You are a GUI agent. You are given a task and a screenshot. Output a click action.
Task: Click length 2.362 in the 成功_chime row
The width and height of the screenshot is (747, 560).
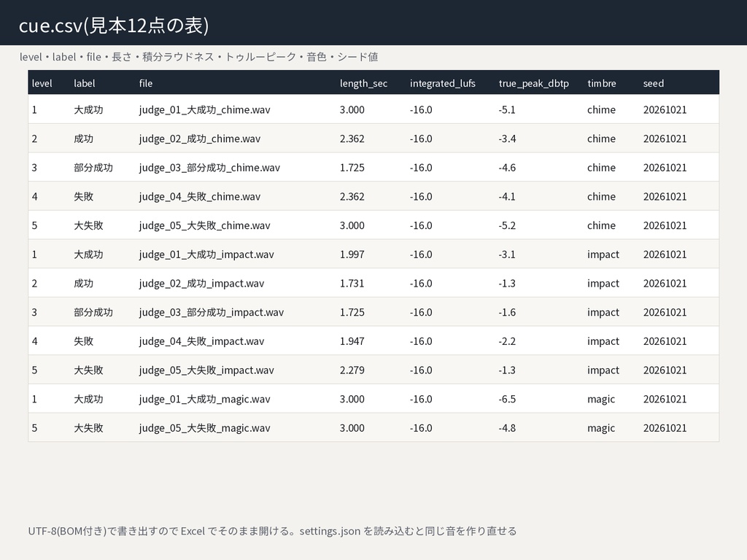[352, 139]
